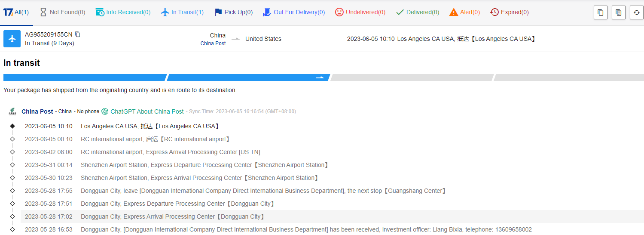Click the ChatGPT logo icon
644x235 pixels.
[x=105, y=111]
